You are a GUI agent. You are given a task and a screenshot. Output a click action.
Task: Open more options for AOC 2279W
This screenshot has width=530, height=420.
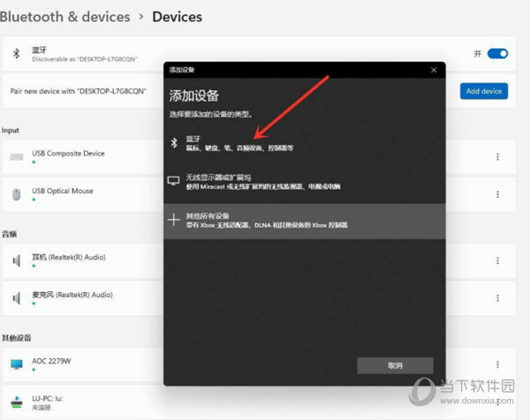497,364
